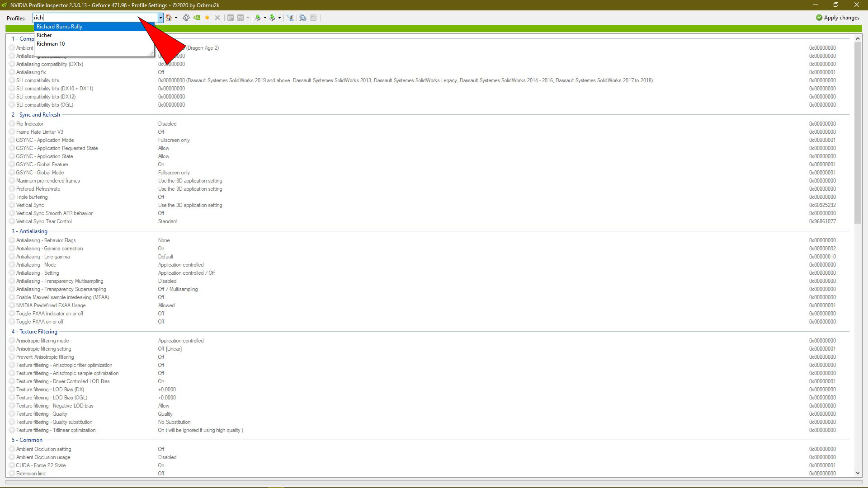Click the 4 - Texture Filtering group header
This screenshot has width=868, height=488.
pyautogui.click(x=34, y=332)
